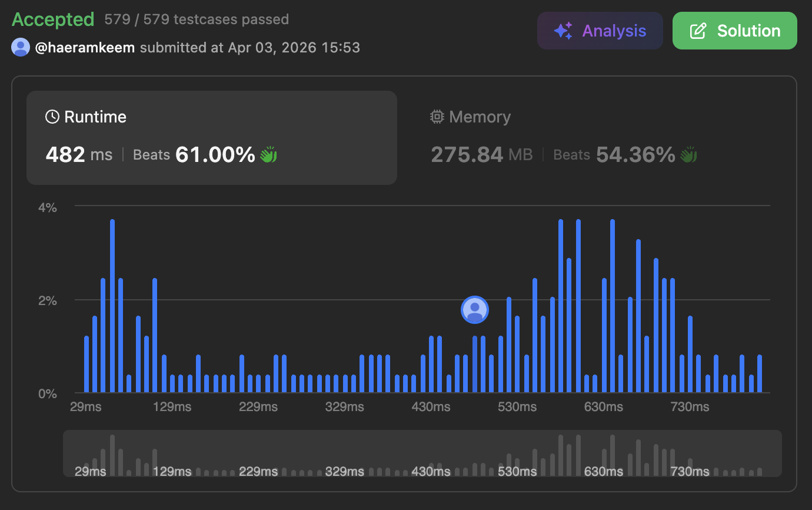
Task: Click the user avatar marker on the histogram
Action: coord(475,310)
